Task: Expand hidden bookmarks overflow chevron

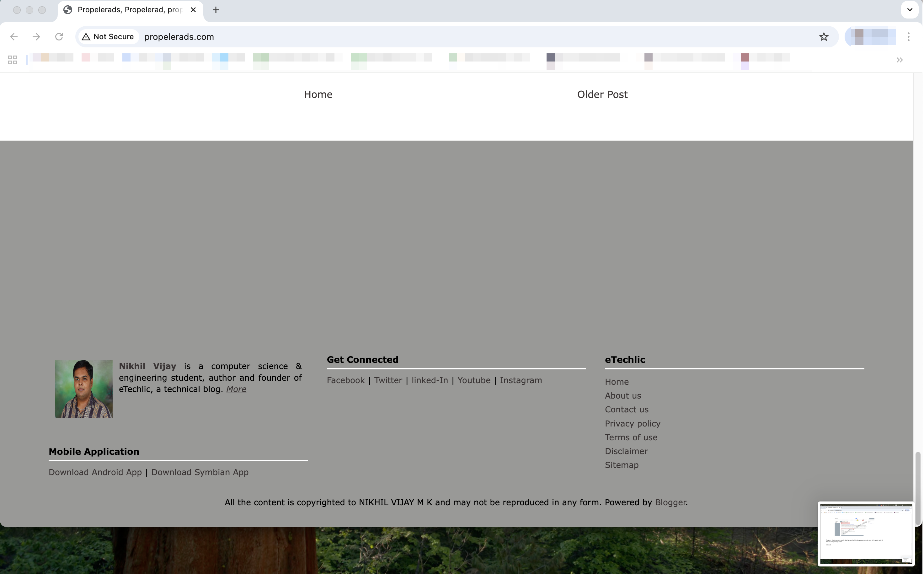Action: [899, 60]
